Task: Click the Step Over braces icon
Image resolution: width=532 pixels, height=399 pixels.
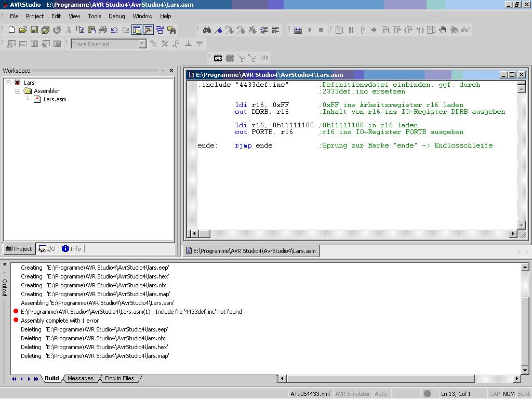Action: point(396,30)
